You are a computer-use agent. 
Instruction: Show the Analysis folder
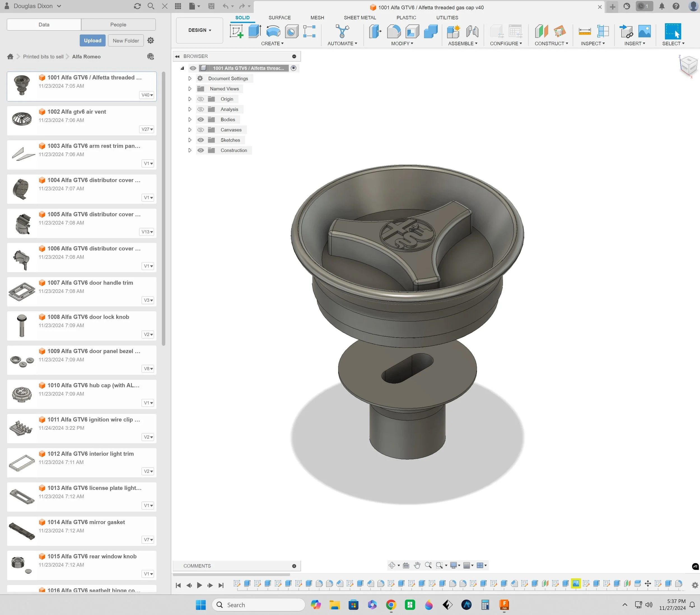pyautogui.click(x=201, y=109)
